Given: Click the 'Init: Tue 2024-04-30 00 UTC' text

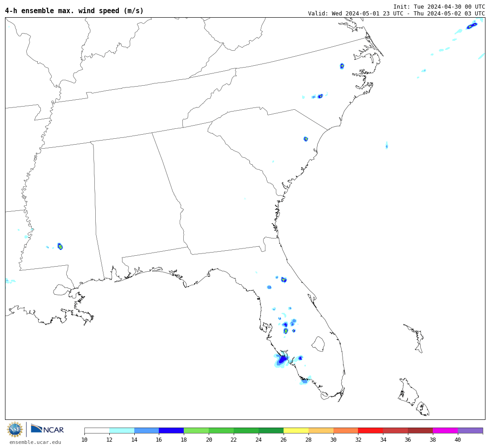Looking at the screenshot, I should [x=439, y=6].
